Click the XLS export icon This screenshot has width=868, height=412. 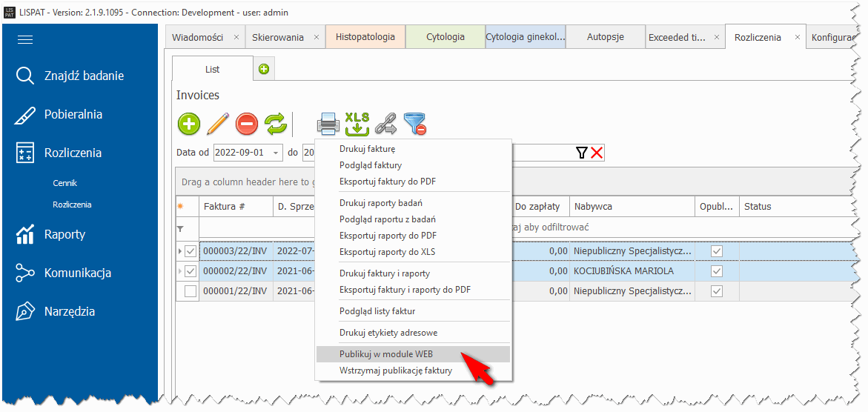[357, 124]
